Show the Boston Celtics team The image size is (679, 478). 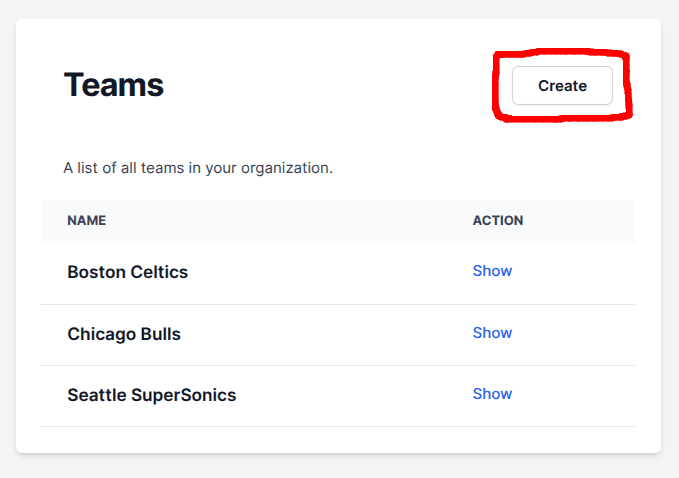coord(492,271)
